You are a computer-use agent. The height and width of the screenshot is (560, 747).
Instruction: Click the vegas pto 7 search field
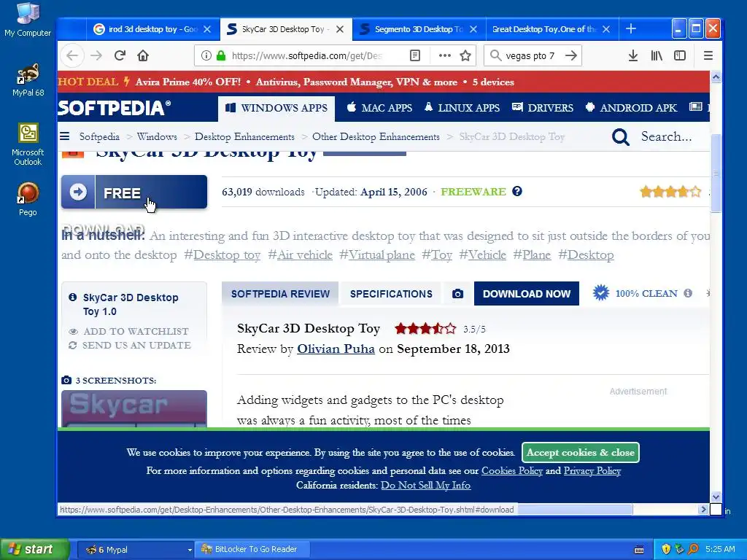click(530, 55)
